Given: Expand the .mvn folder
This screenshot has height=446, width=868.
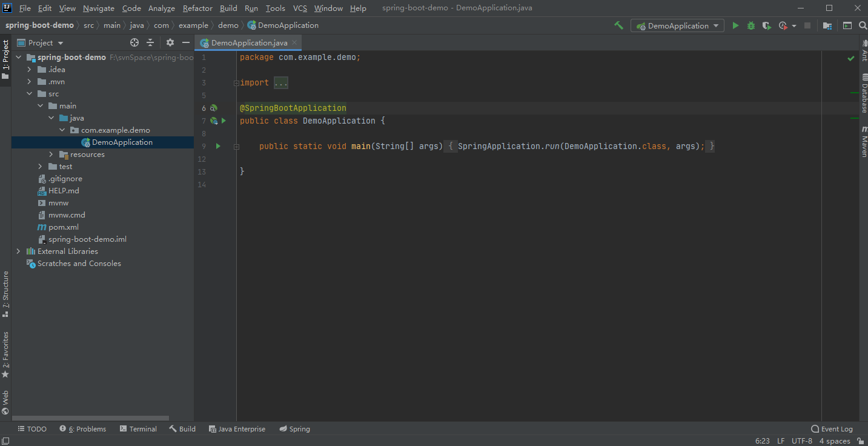Looking at the screenshot, I should point(30,82).
